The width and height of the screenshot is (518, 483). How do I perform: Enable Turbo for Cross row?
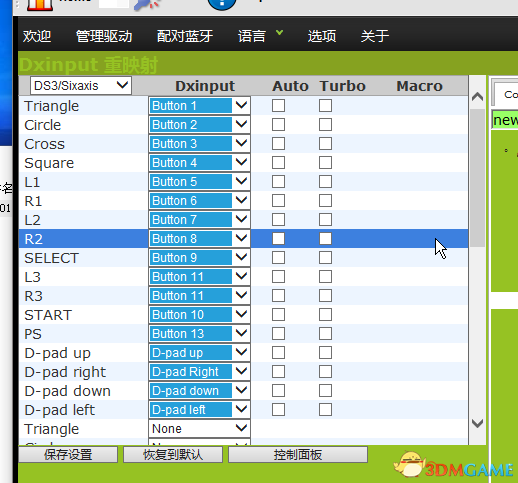tap(325, 144)
